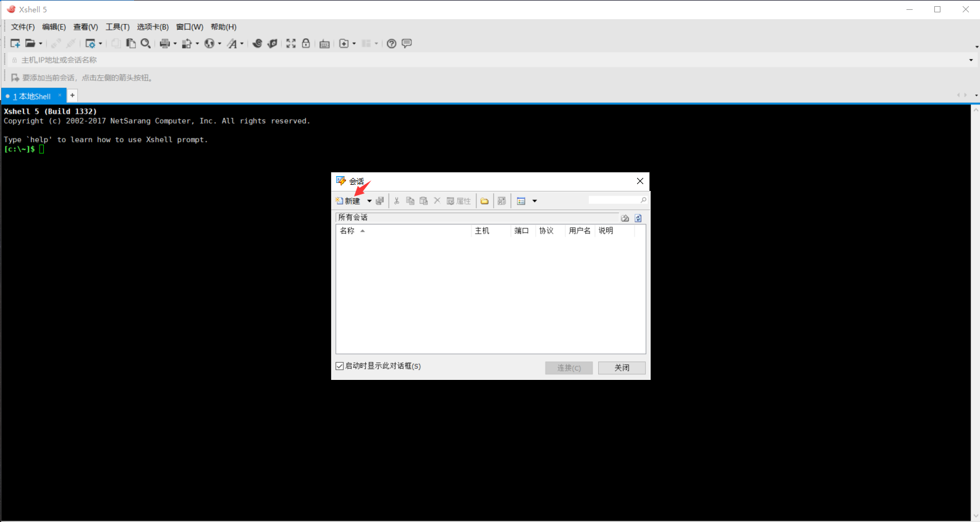Expand the properties gear dropdown arrow
This screenshot has width=980, height=522.
point(100,43)
